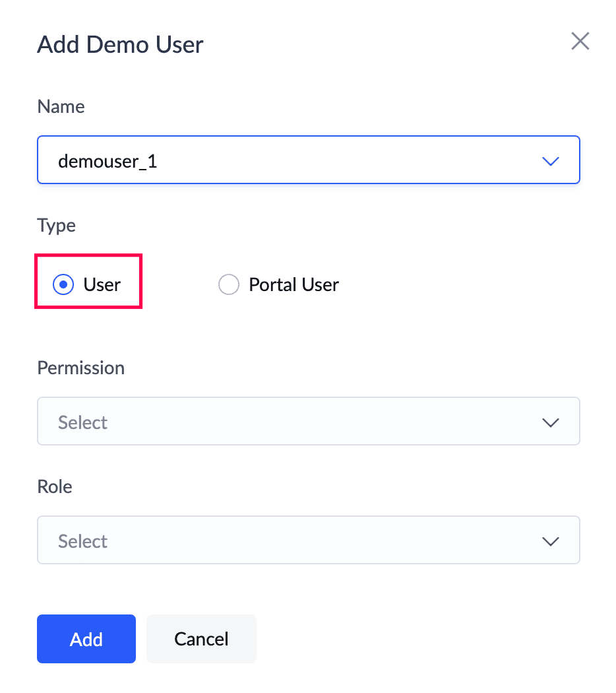Select the Portal User radio button
Viewport: 616px width, 693px height.
tap(228, 285)
